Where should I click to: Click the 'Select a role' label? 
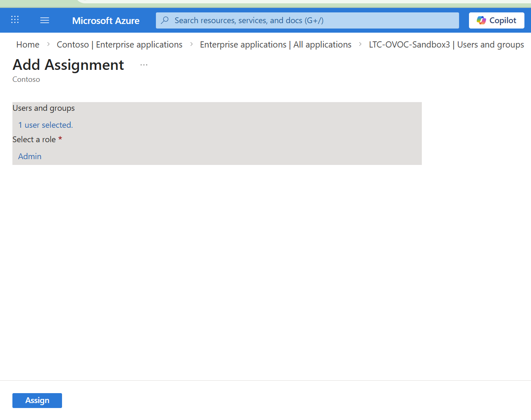coord(34,139)
